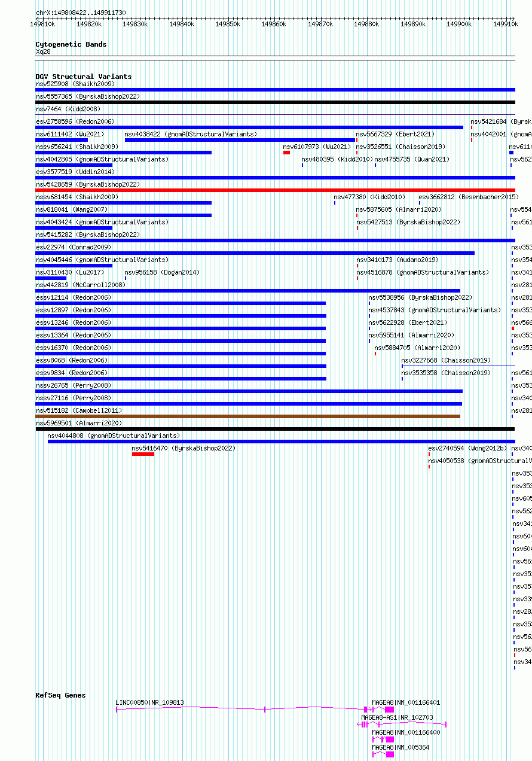
Task: Select the 149900k ruler position label
Action: click(x=459, y=24)
